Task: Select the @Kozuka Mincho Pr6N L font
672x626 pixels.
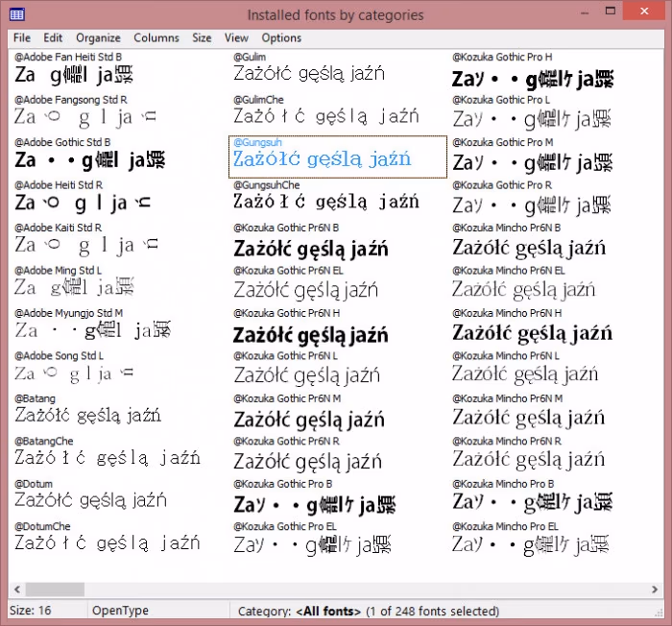Action: (556, 370)
